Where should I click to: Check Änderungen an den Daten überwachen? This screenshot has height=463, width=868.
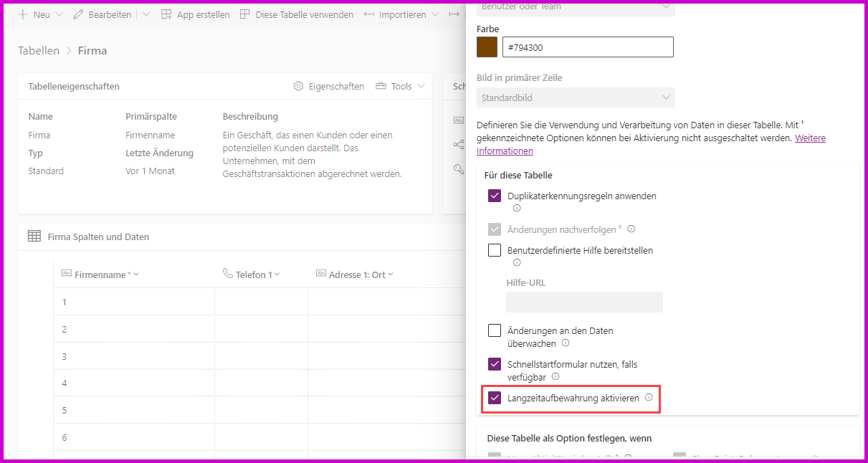pyautogui.click(x=493, y=331)
